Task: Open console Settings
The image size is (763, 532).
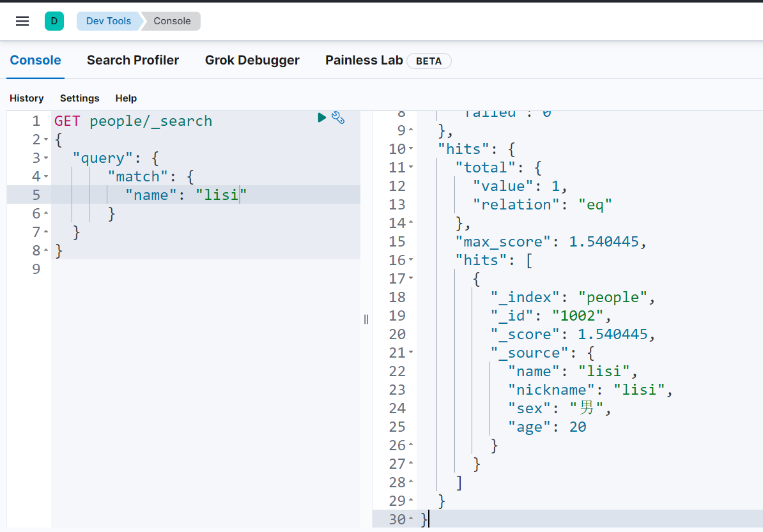Action: (x=80, y=98)
